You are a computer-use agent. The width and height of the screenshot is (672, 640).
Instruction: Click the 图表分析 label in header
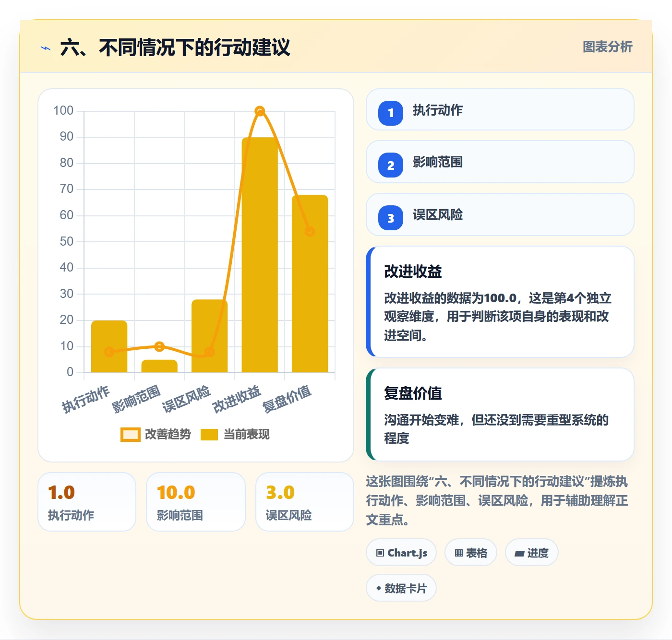click(607, 47)
